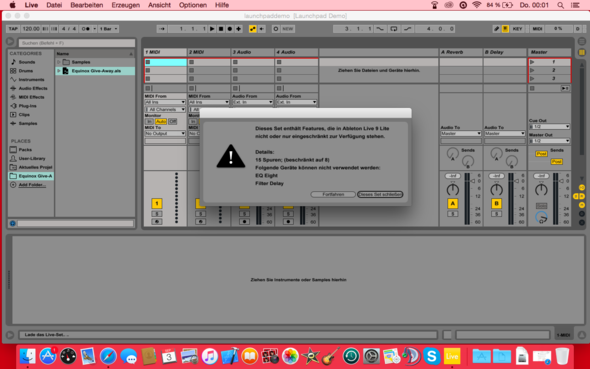This screenshot has width=590, height=369.
Task: Toggle Return B track activator
Action: (496, 203)
